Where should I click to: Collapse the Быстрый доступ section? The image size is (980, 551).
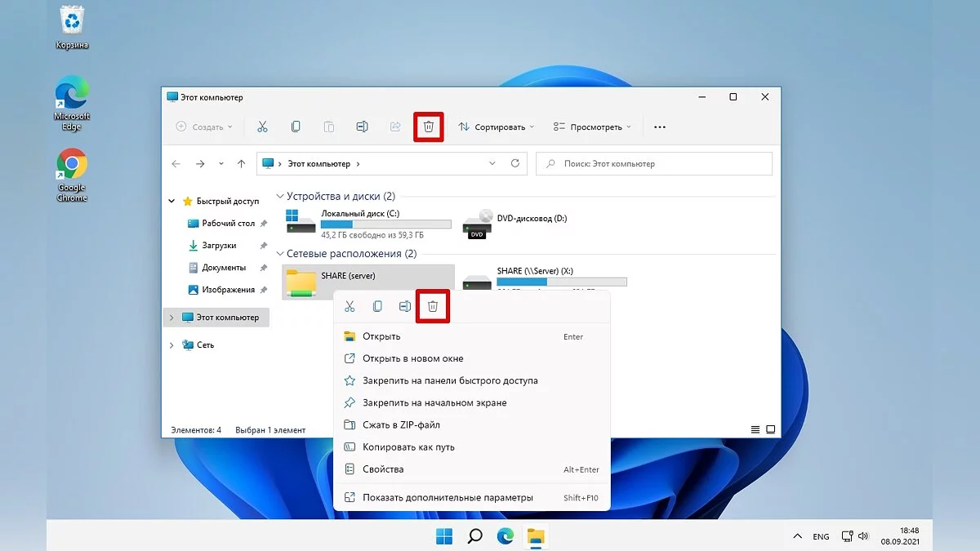[171, 201]
